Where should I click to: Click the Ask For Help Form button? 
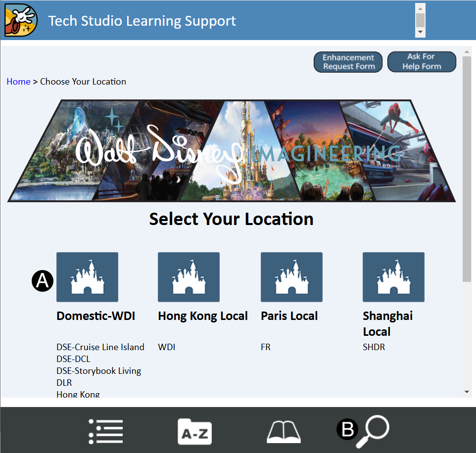point(422,62)
